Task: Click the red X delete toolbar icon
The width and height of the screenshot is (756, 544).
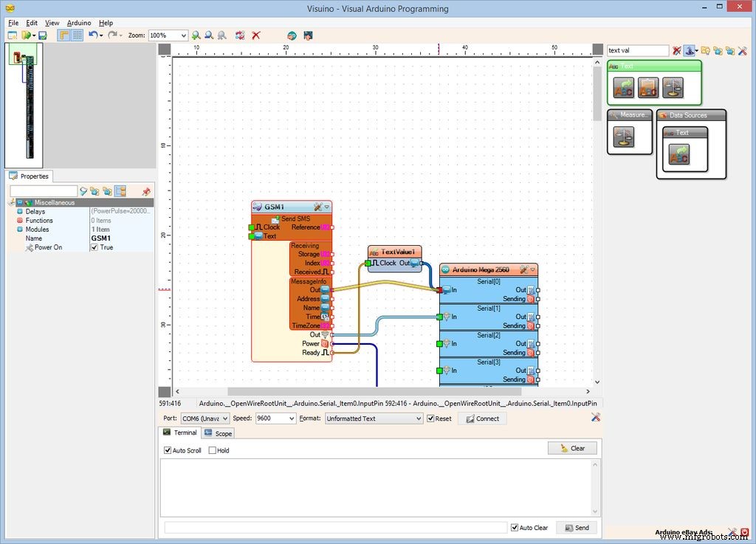Action: point(256,35)
